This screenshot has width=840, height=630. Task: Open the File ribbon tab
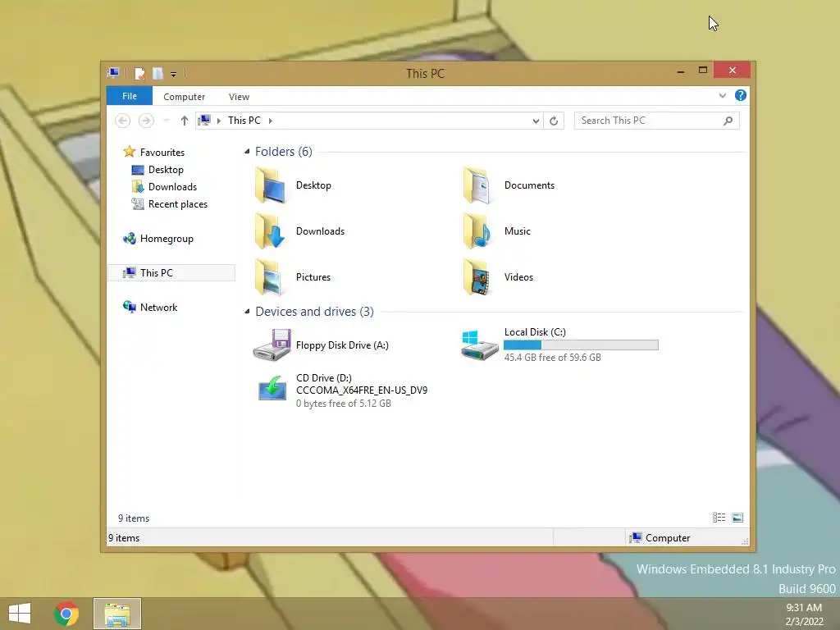129,96
